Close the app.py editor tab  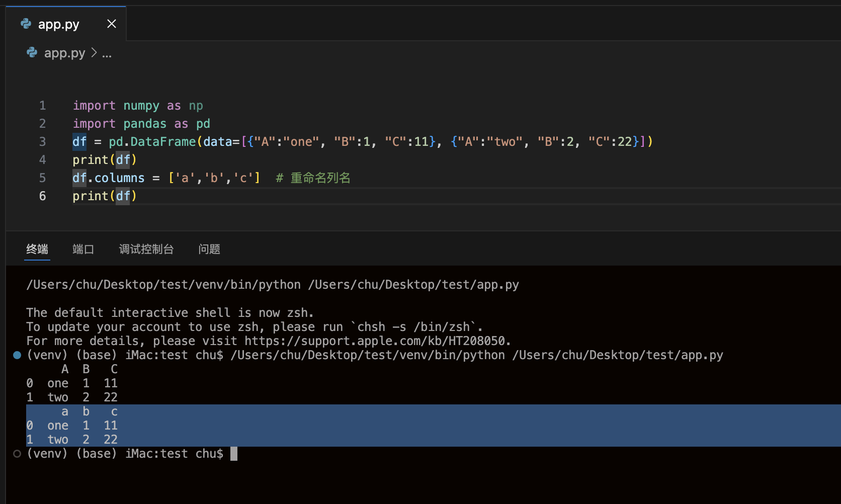tap(112, 24)
